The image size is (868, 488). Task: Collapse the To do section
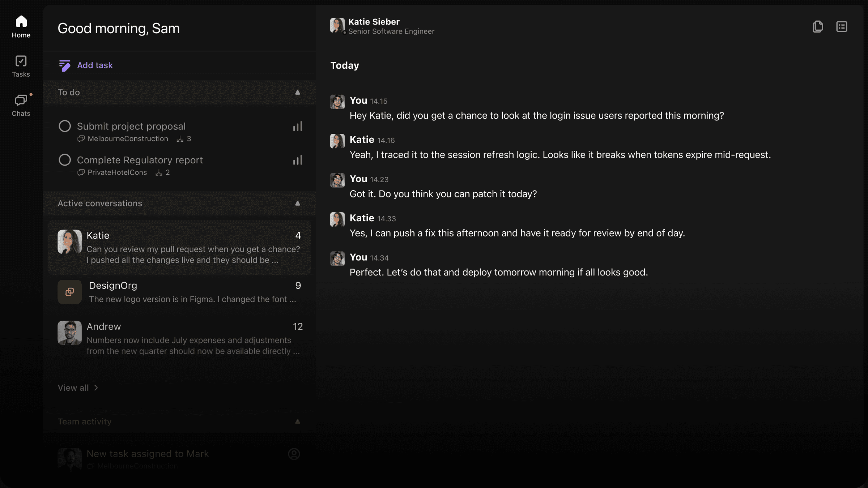[297, 92]
